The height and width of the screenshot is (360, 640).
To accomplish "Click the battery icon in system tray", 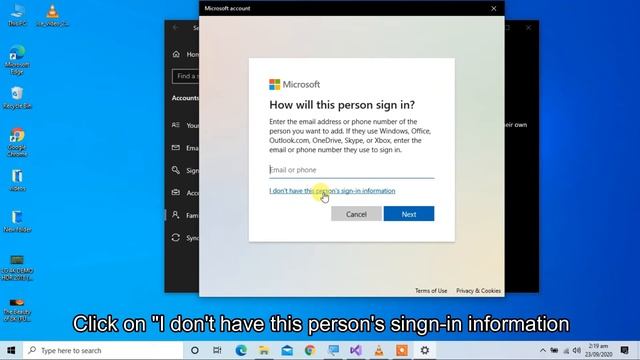I will (554, 351).
